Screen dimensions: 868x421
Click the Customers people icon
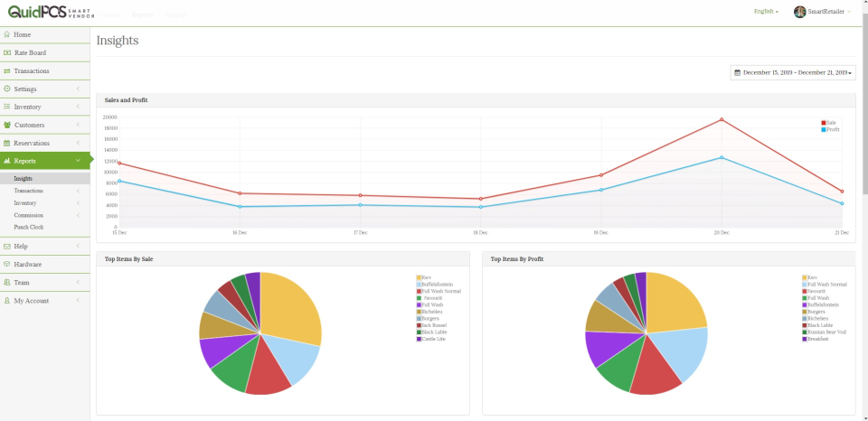coord(7,125)
